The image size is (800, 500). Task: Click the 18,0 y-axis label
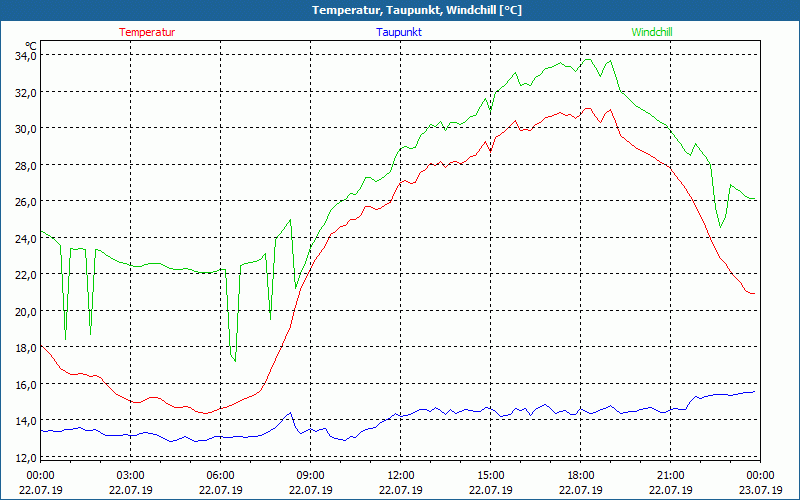26,347
